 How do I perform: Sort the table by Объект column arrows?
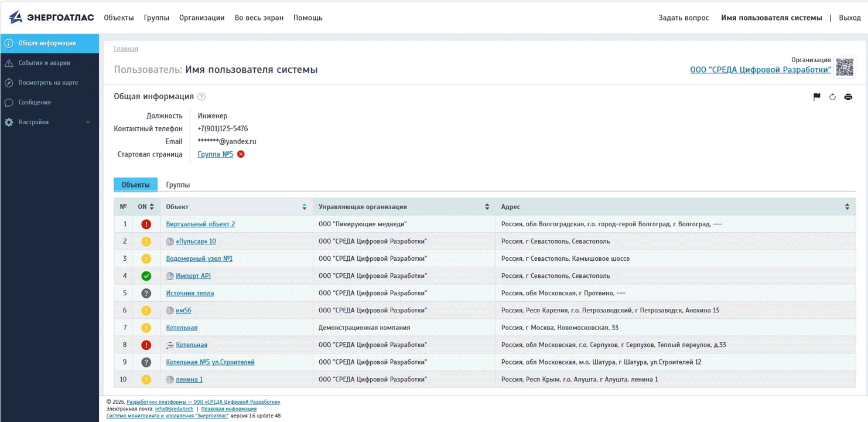click(304, 207)
